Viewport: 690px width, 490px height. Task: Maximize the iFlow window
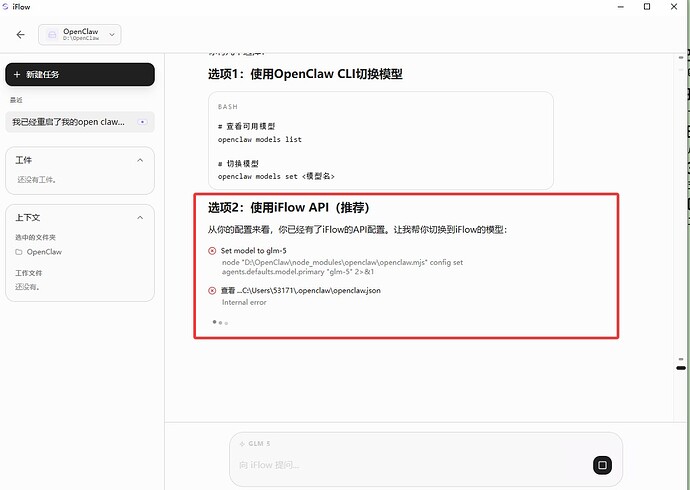click(647, 7)
